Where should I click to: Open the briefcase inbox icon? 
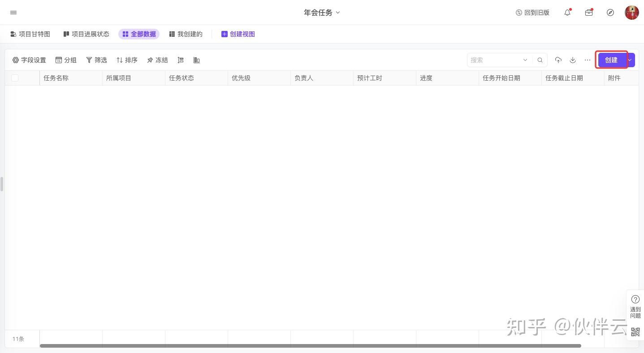point(589,13)
